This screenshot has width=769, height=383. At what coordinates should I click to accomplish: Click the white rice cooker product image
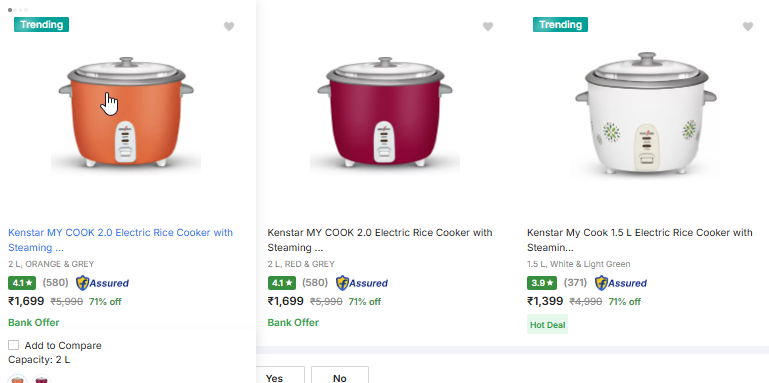tap(645, 114)
